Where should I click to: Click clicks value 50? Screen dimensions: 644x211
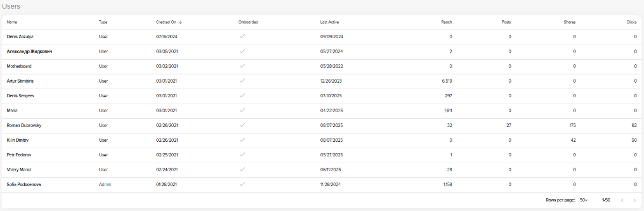(634, 140)
